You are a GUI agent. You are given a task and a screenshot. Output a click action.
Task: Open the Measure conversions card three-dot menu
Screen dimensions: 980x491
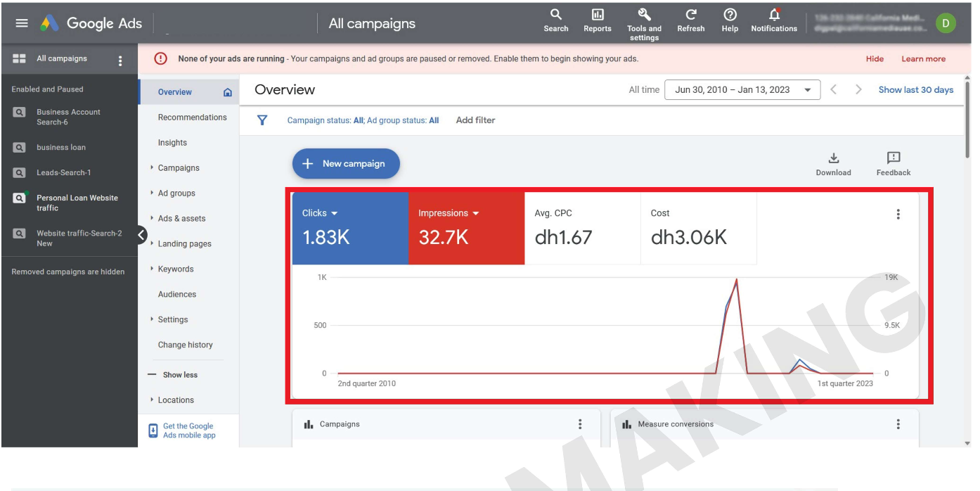point(898,424)
